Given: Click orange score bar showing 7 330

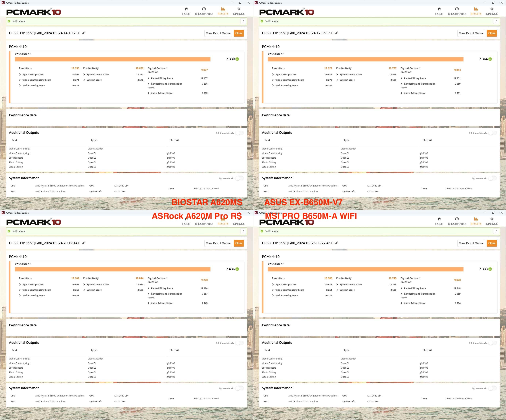Looking at the screenshot, I should click(112, 59).
